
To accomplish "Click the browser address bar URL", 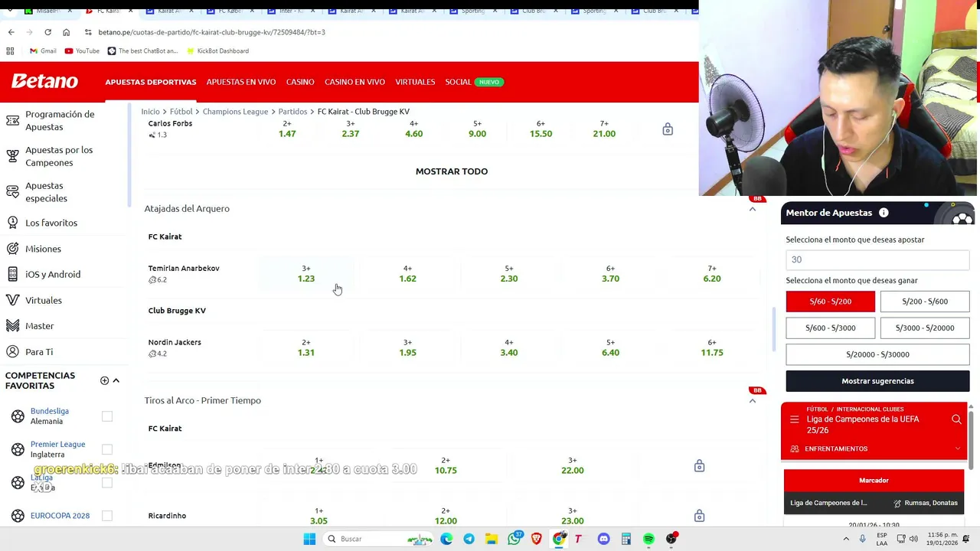I will [x=212, y=32].
